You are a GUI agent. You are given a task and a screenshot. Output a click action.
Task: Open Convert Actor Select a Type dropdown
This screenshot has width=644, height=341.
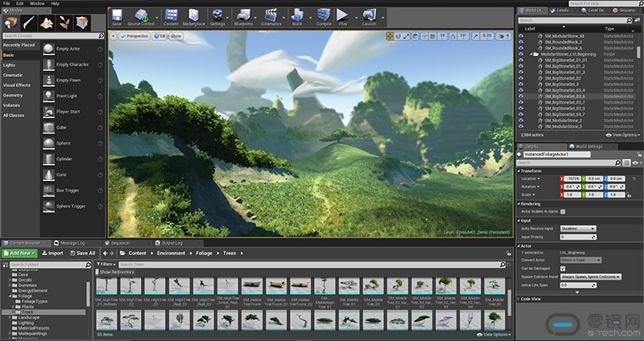pos(580,260)
